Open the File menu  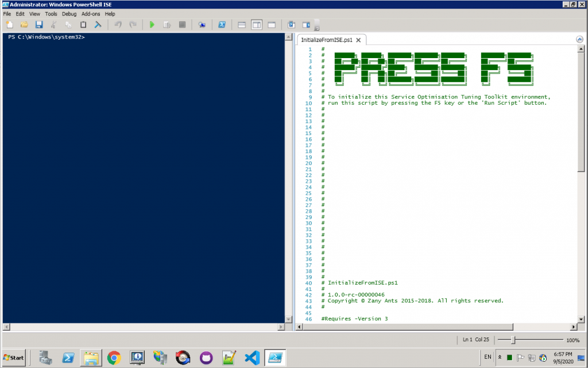tap(7, 14)
